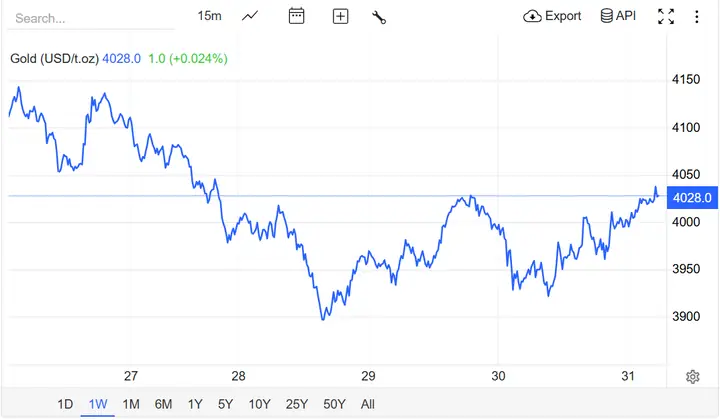Open the line chart type icon
The width and height of the screenshot is (720, 420).
pyautogui.click(x=250, y=17)
